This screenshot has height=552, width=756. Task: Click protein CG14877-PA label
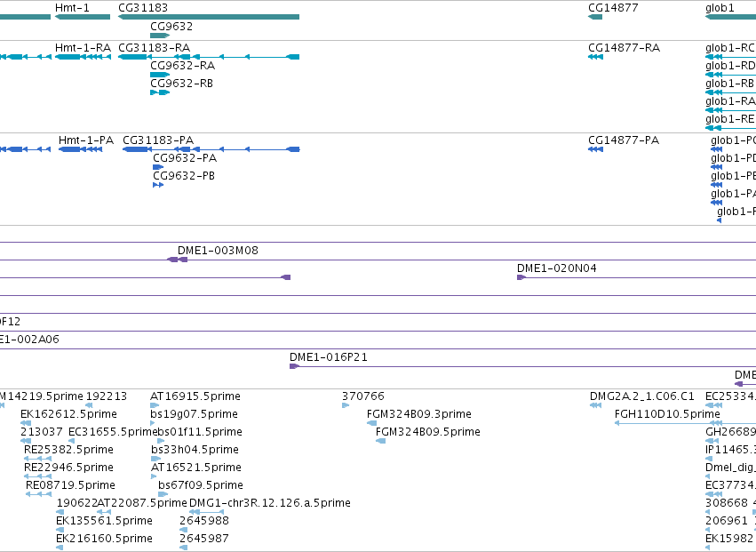[624, 140]
